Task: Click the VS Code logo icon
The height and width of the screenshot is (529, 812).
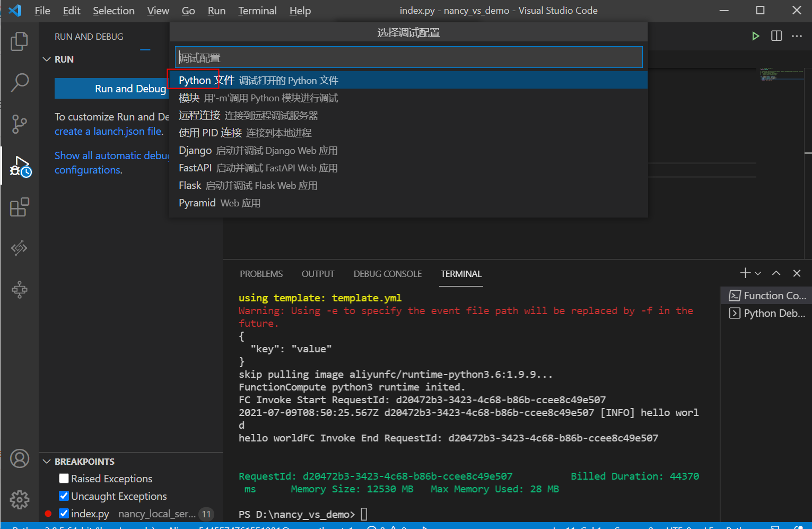Action: point(15,10)
